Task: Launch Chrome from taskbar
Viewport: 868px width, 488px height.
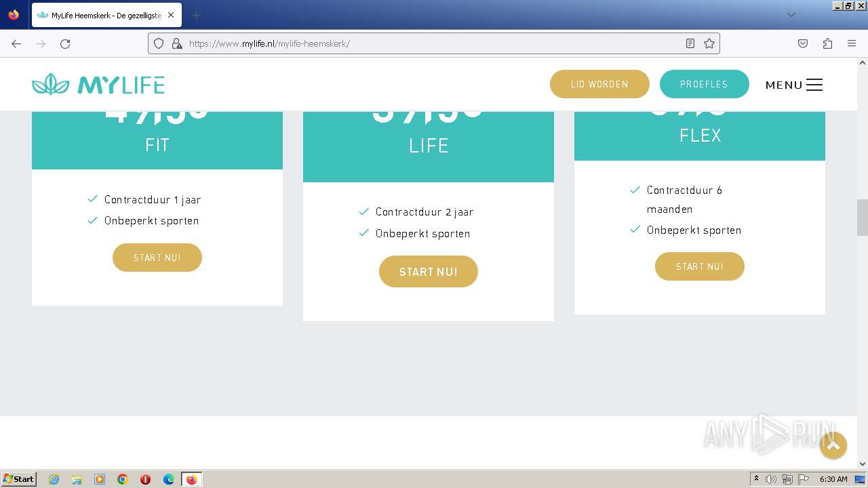Action: 123,479
